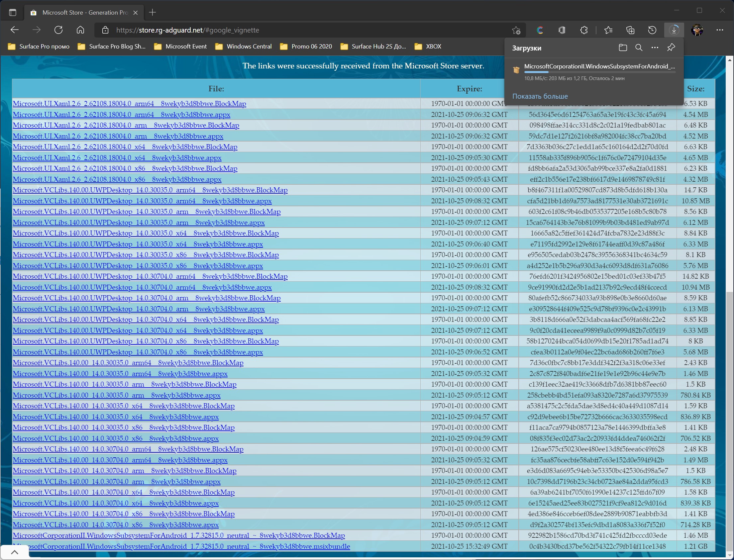Open the Extensions puzzle icon
This screenshot has height=560, width=734.
(583, 30)
